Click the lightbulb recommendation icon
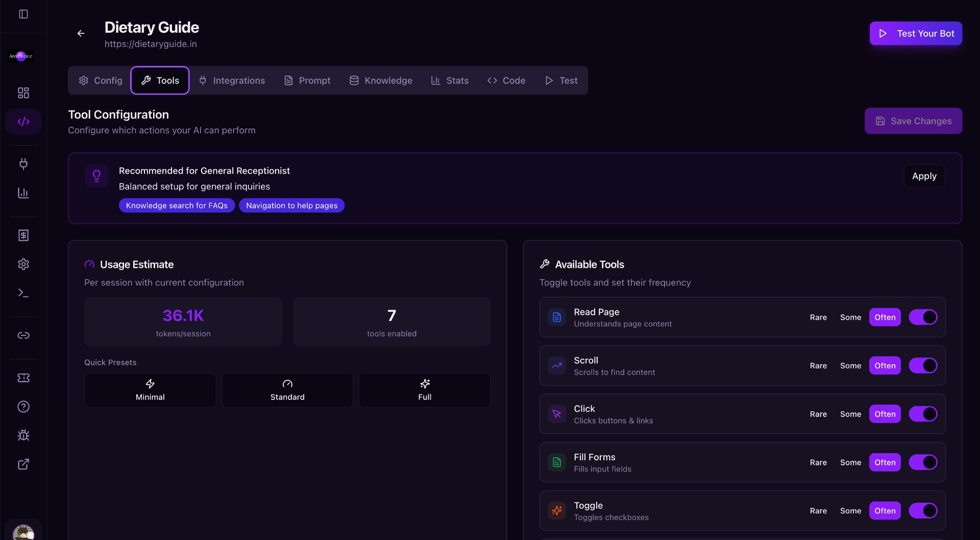The height and width of the screenshot is (540, 980). (96, 176)
